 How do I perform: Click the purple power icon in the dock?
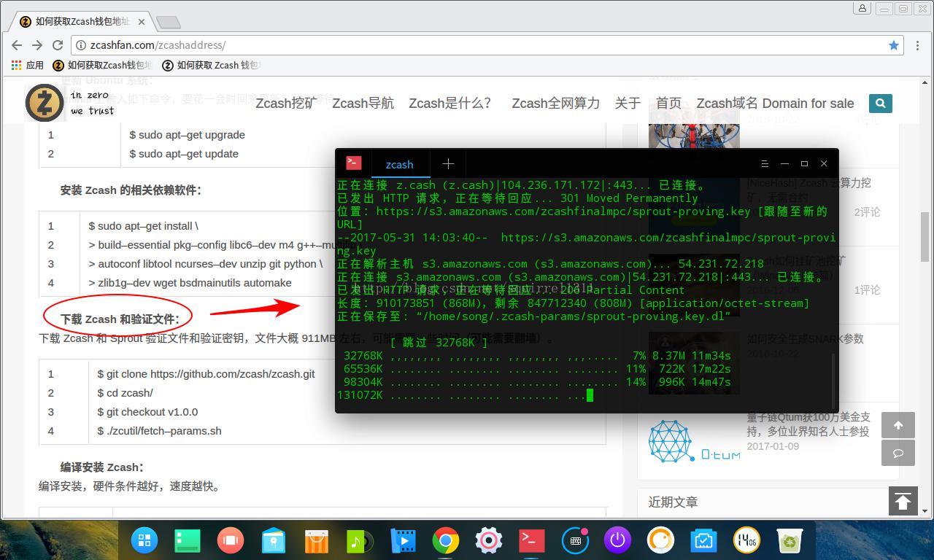pos(617,540)
